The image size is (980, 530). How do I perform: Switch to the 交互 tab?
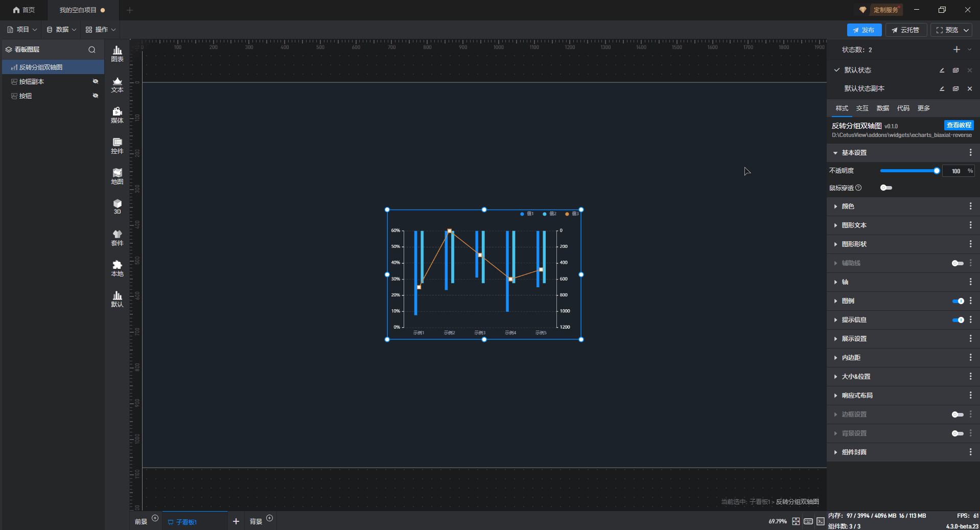point(862,108)
